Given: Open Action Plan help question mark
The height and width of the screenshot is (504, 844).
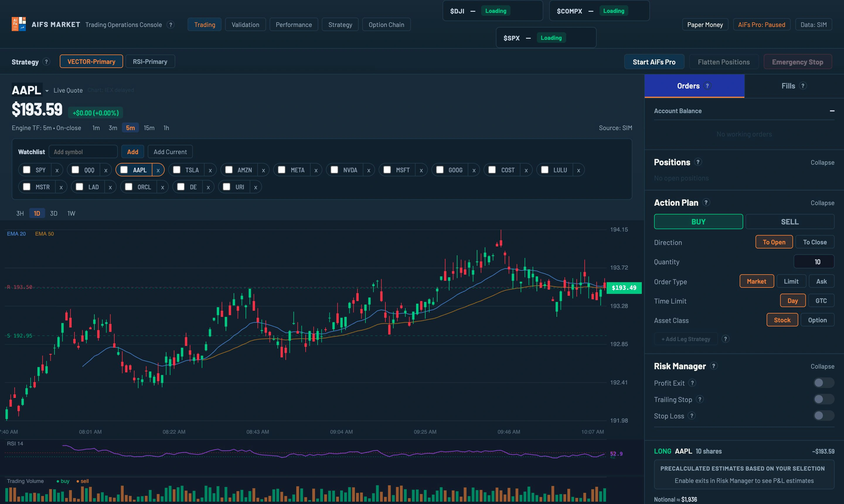Looking at the screenshot, I should click(x=706, y=202).
